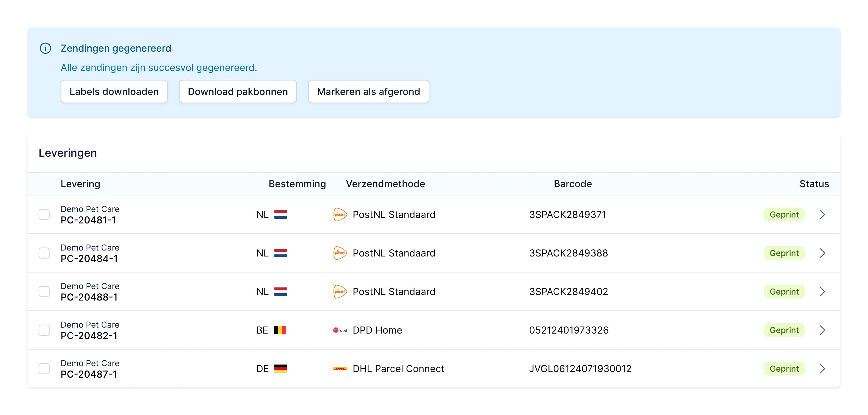The height and width of the screenshot is (415, 868).
Task: Click the Geprint badge for PC-20481-1
Action: [x=784, y=215]
